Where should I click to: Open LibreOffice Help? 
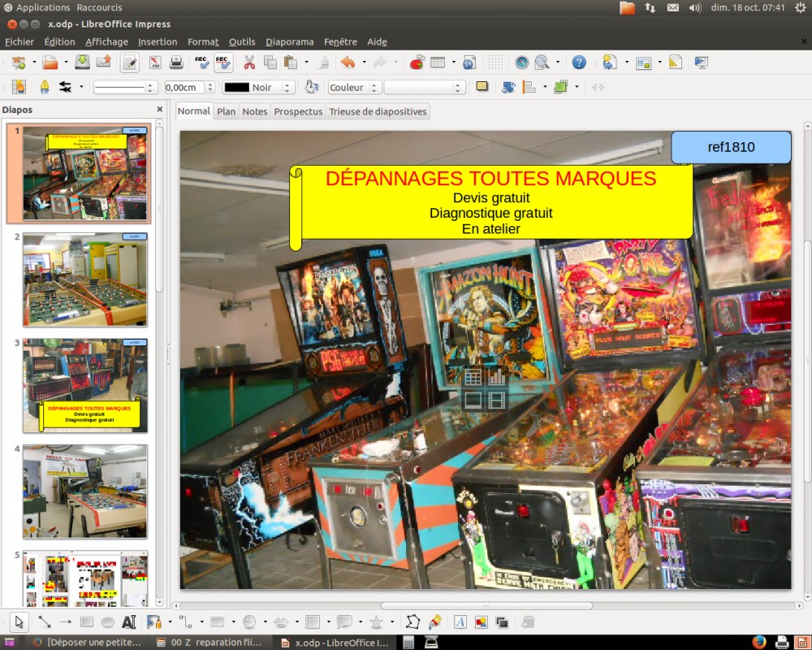point(579,63)
